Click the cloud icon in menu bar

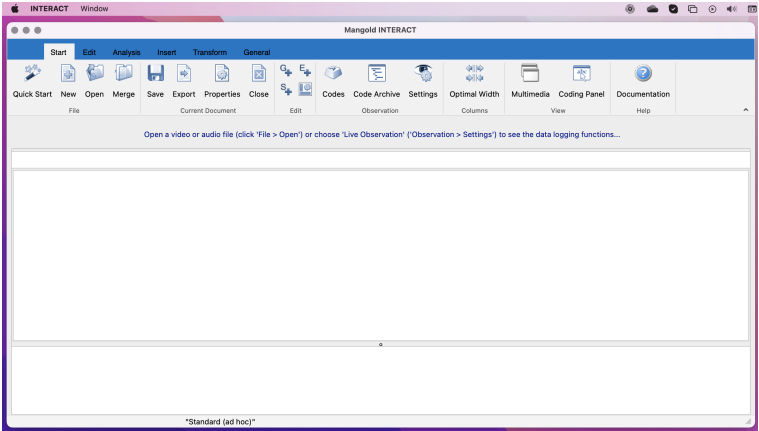pyautogui.click(x=653, y=9)
